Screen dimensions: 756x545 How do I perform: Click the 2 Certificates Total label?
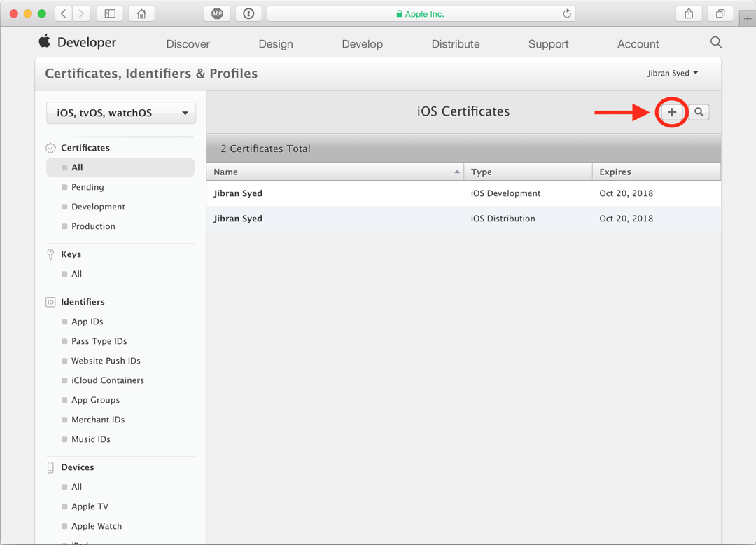(x=266, y=149)
